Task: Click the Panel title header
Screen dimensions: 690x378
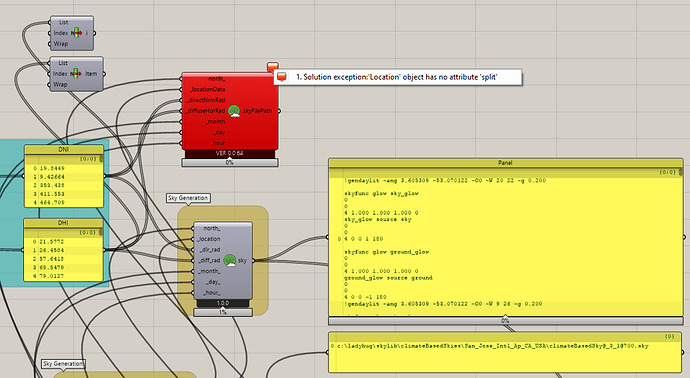Action: click(x=506, y=163)
